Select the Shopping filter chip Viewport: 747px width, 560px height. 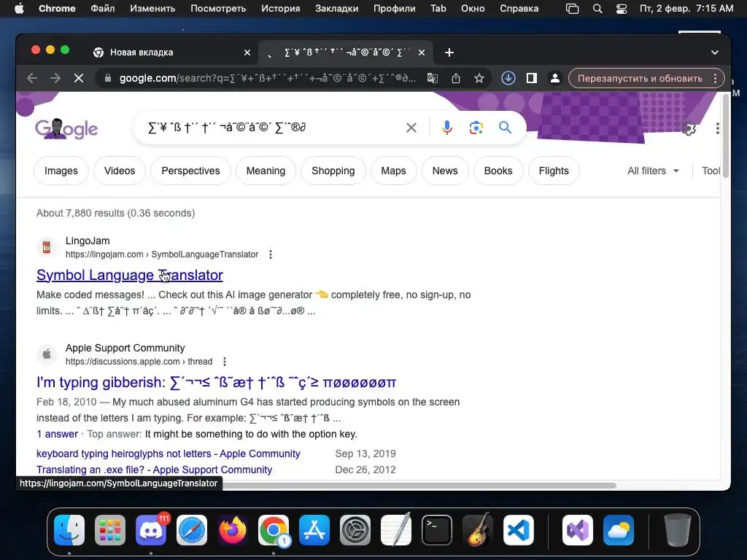pos(333,171)
